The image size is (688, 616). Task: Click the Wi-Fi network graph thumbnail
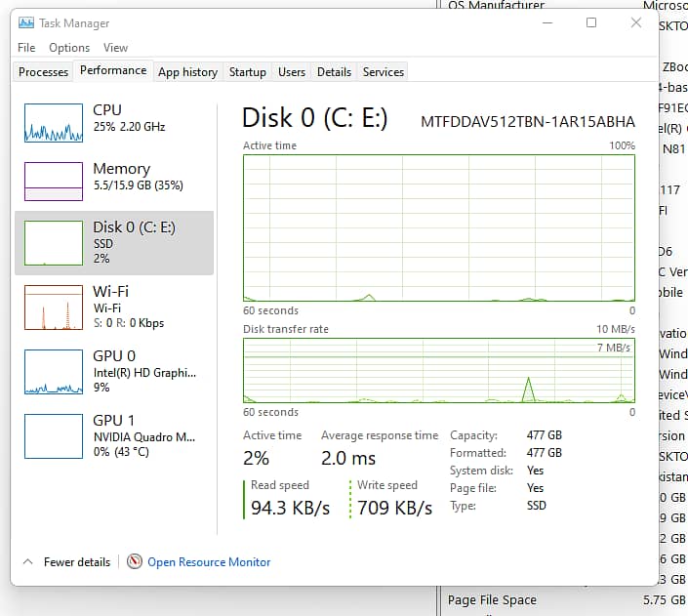point(53,307)
